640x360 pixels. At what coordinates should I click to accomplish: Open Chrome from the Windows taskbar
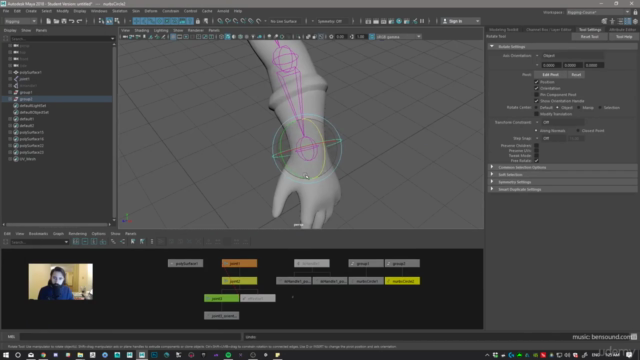click(x=43, y=355)
